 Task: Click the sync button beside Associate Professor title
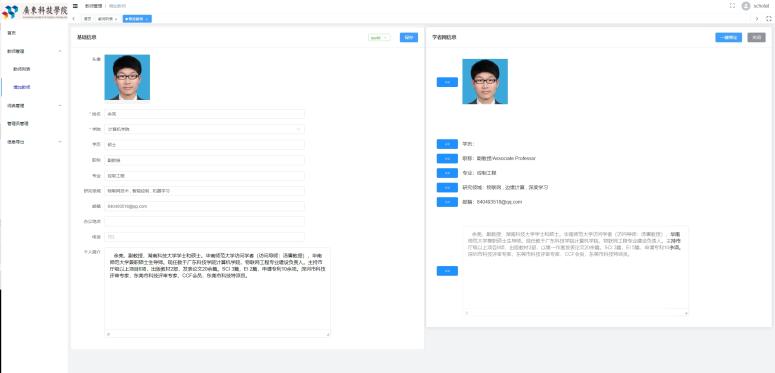pos(447,159)
